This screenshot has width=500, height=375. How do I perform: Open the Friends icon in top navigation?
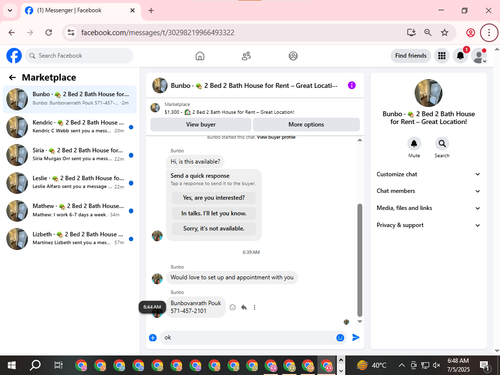[246, 56]
